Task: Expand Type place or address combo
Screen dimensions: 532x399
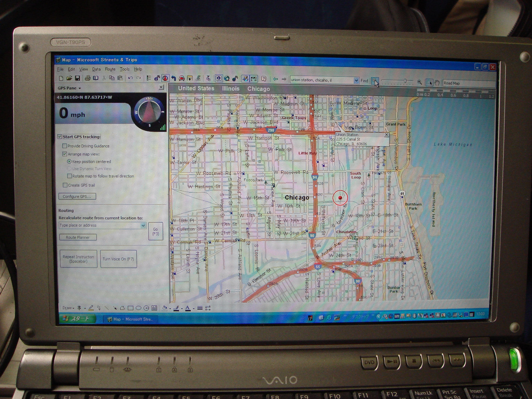Action: coord(143,226)
